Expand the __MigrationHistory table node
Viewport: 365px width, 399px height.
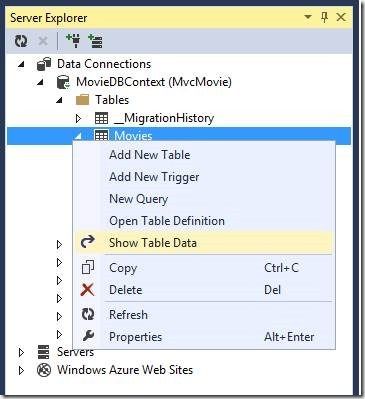[x=78, y=118]
